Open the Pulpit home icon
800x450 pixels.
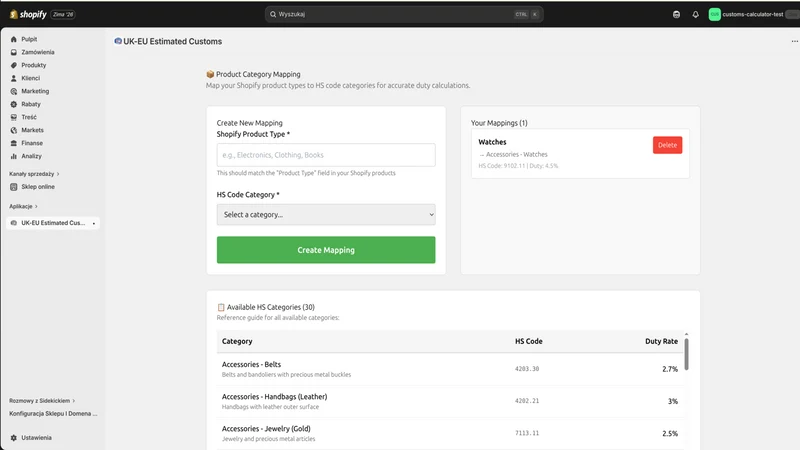[14, 39]
